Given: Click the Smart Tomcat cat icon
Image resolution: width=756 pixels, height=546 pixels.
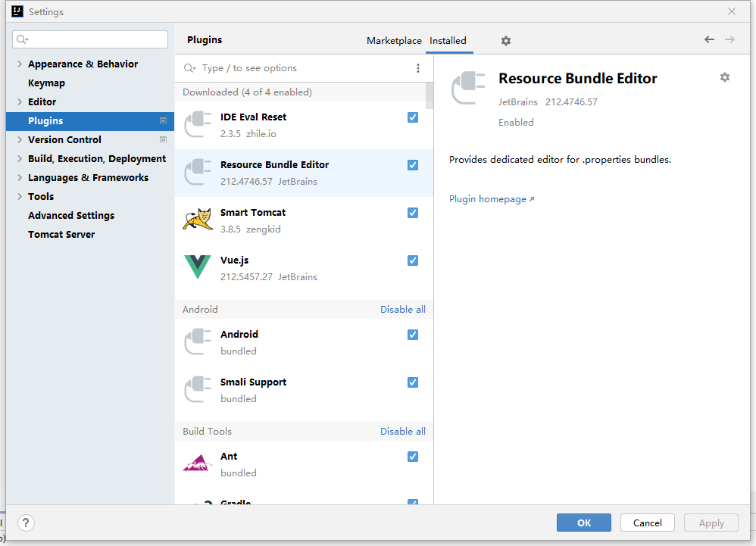Looking at the screenshot, I should pos(198,220).
